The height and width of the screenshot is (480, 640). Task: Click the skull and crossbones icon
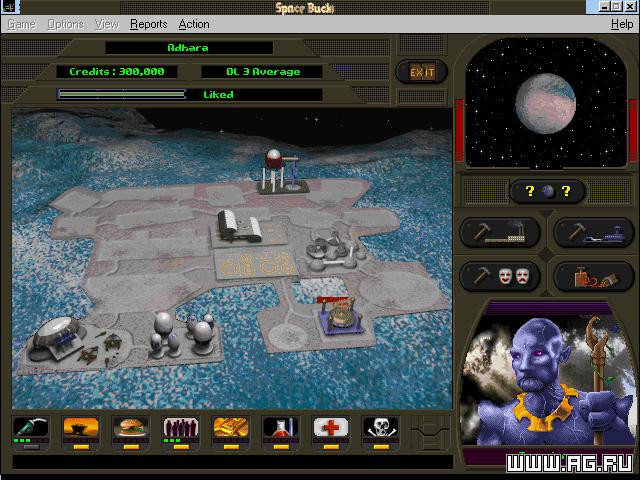pyautogui.click(x=381, y=427)
